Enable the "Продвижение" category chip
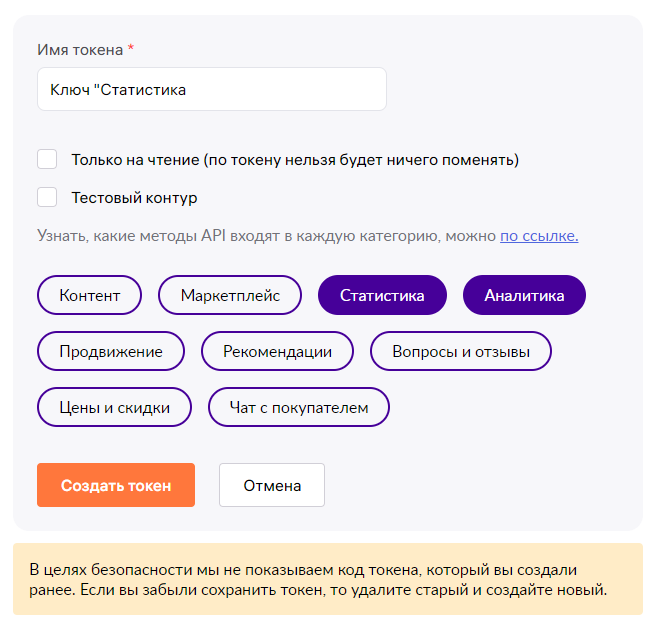Screen dimensions: 658x620 (111, 351)
